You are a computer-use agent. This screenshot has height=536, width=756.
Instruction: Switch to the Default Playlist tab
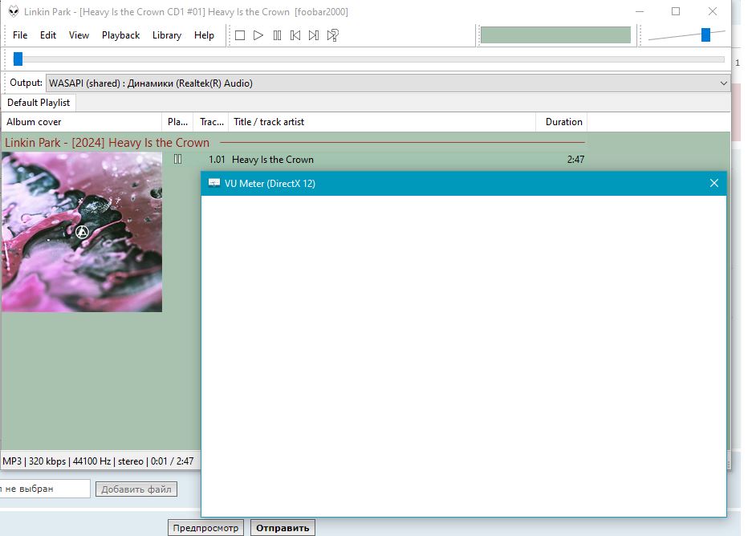[x=39, y=103]
